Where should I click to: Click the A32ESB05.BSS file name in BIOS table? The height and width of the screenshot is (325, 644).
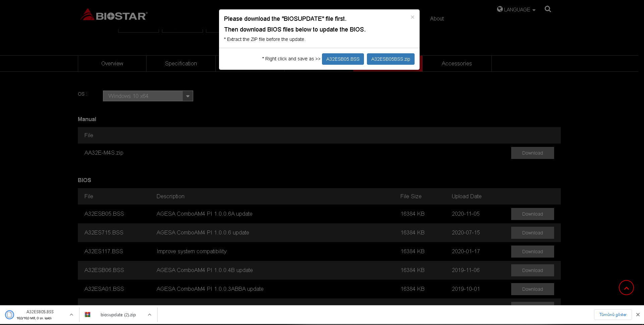[x=104, y=214]
